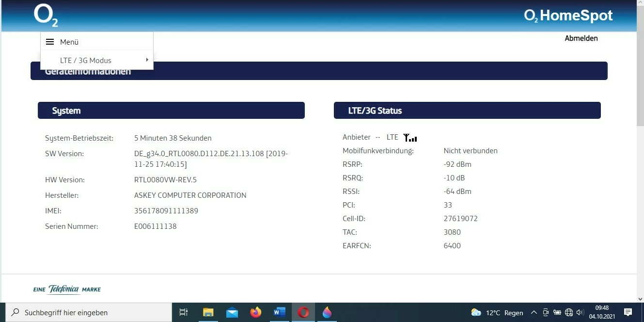Click the Geräteinformationen section header
The height and width of the screenshot is (322, 644).
coord(319,71)
